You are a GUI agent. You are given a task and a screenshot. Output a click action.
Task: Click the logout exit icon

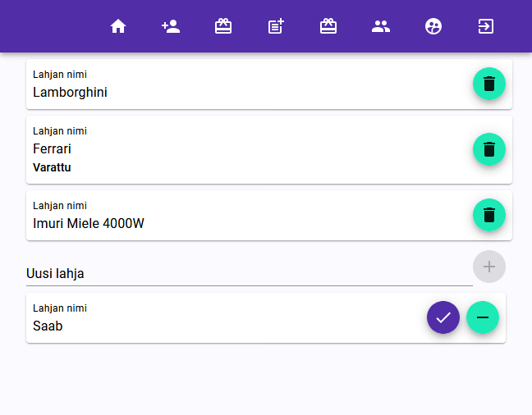click(x=486, y=26)
